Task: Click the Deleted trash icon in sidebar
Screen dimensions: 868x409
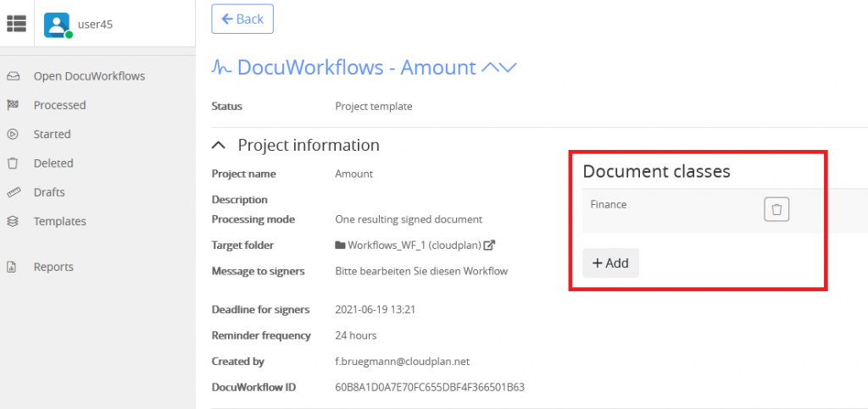Action: pos(13,163)
